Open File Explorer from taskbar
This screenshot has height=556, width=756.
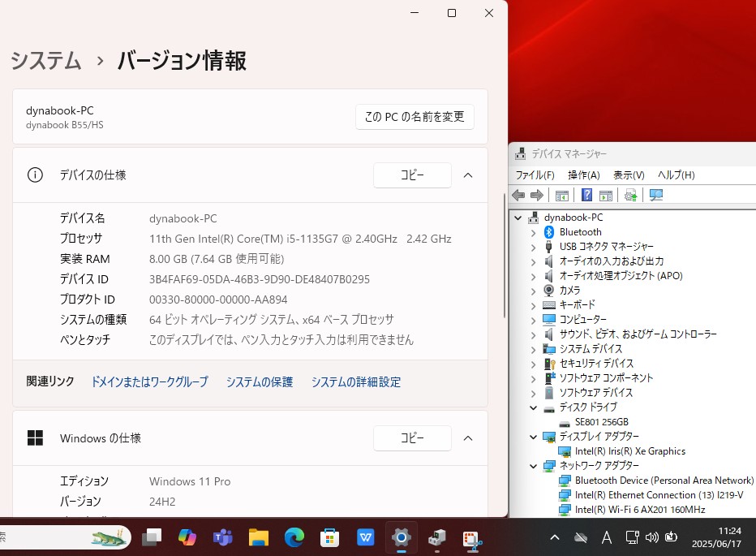(259, 537)
